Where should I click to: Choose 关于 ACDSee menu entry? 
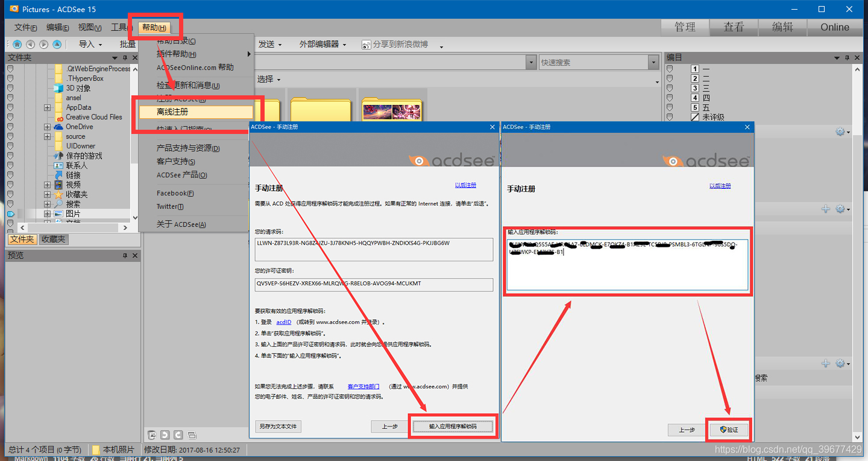(x=181, y=224)
